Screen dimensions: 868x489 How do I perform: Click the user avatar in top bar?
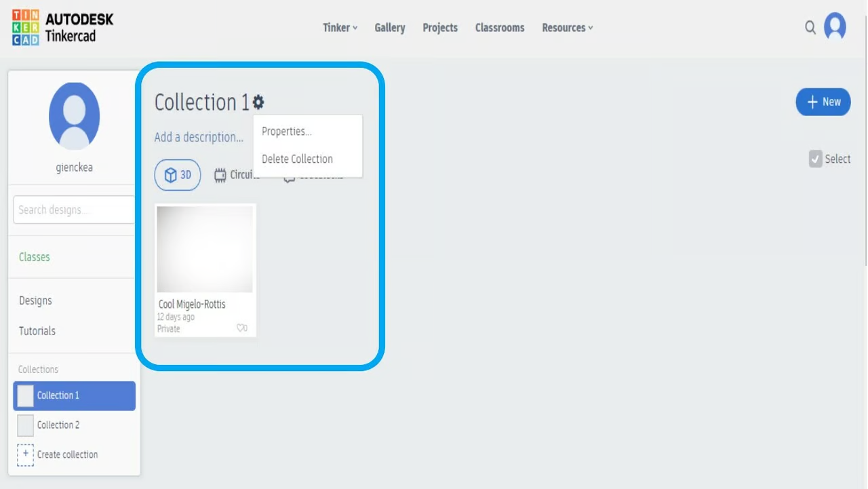(835, 28)
